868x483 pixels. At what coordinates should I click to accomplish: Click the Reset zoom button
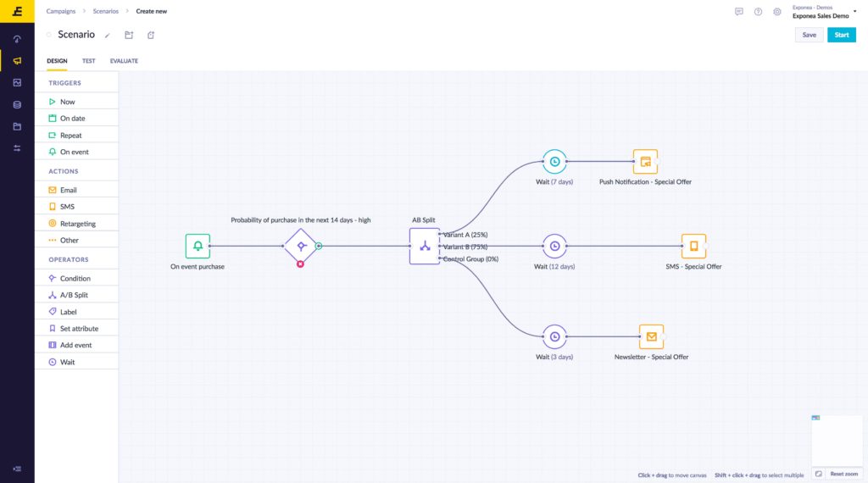coord(843,474)
